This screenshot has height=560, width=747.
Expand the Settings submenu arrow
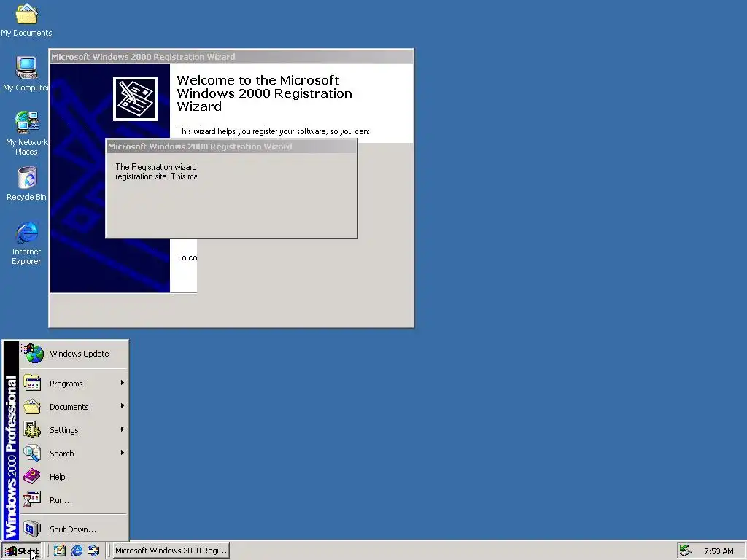[123, 429]
